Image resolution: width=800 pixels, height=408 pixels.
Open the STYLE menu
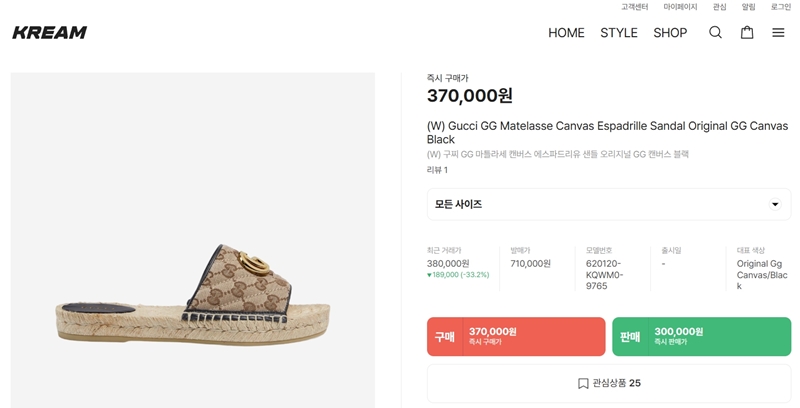pyautogui.click(x=619, y=33)
